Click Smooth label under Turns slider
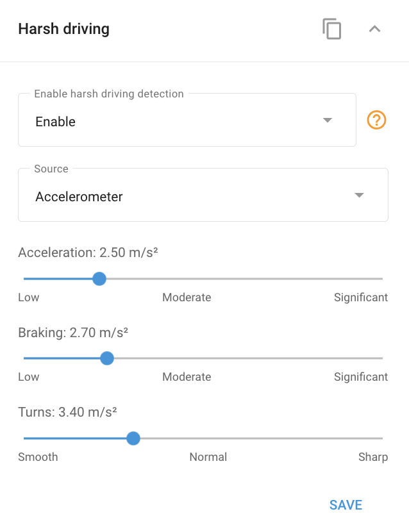 coord(38,457)
